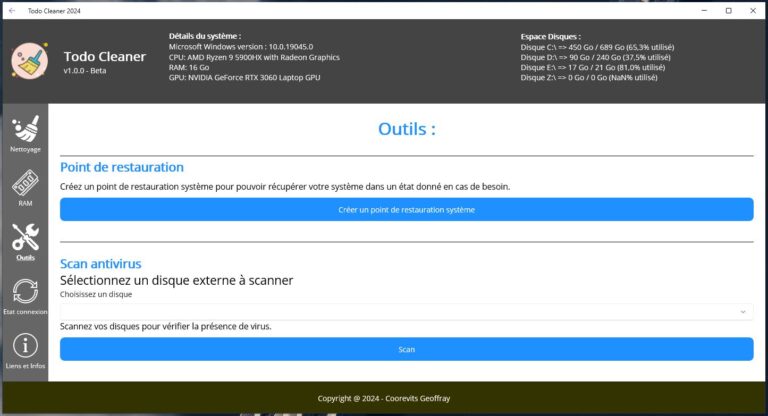Click the Microsoft Windows version line
This screenshot has width=768, height=416.
tap(241, 47)
